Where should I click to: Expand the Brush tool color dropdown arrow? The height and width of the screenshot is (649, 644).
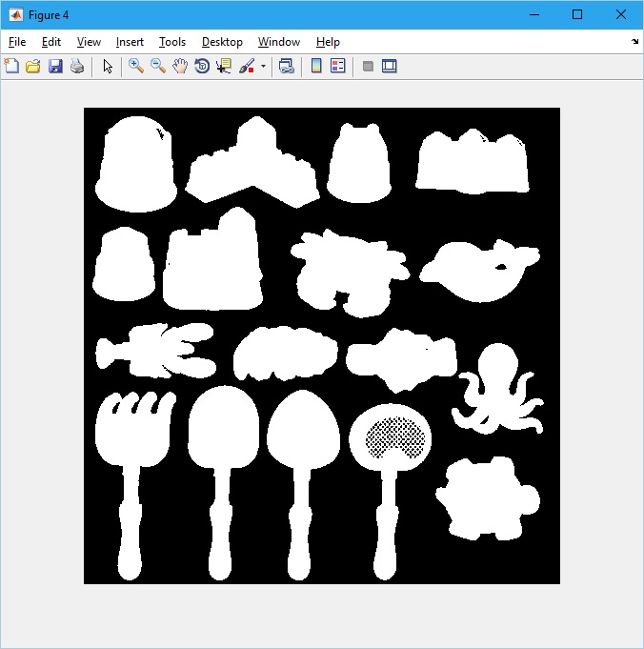pos(263,67)
